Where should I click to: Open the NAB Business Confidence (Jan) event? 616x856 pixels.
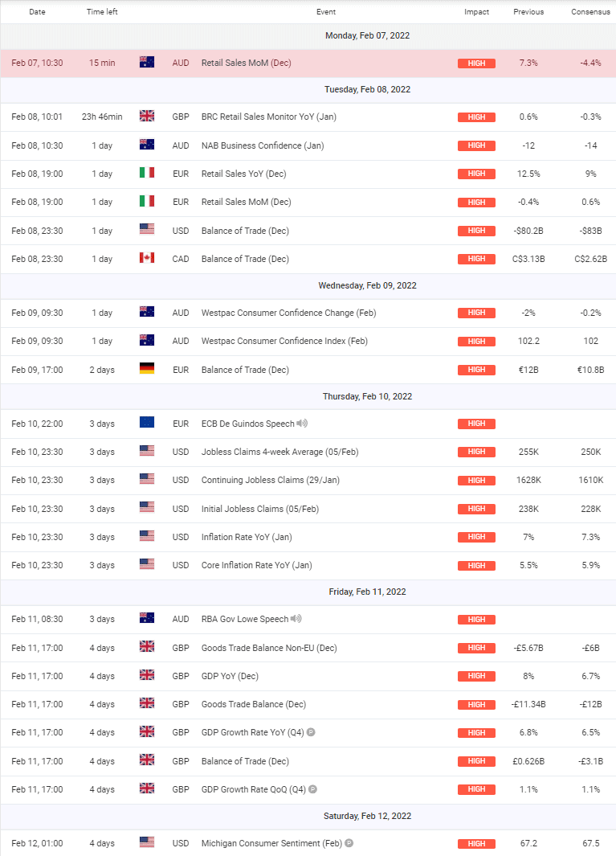coord(263,145)
